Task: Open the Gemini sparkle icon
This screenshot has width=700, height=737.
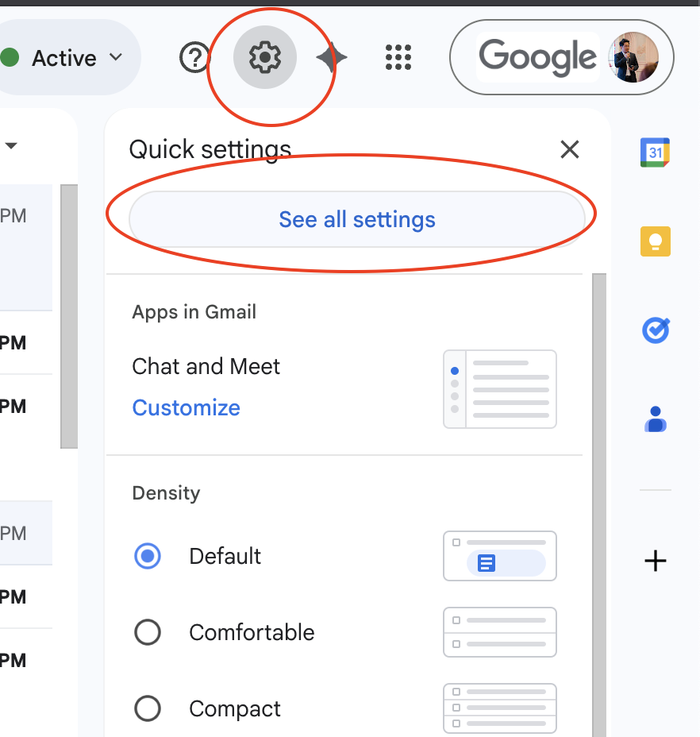Action: [331, 58]
